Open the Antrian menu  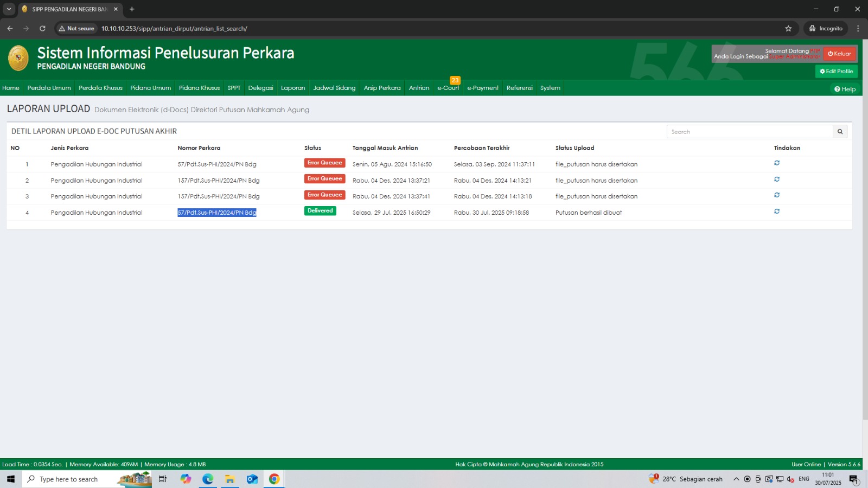[419, 88]
